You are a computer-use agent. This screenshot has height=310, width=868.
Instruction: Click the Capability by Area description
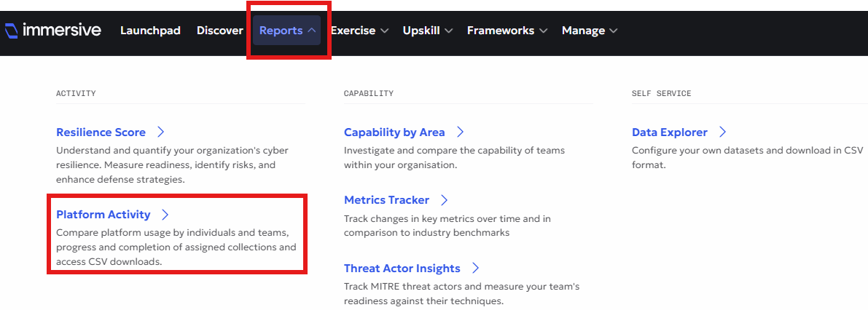pyautogui.click(x=455, y=157)
